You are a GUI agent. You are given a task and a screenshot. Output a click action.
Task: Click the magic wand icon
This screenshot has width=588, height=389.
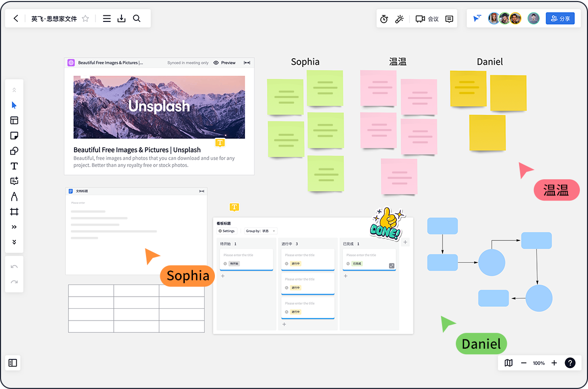pyautogui.click(x=399, y=19)
